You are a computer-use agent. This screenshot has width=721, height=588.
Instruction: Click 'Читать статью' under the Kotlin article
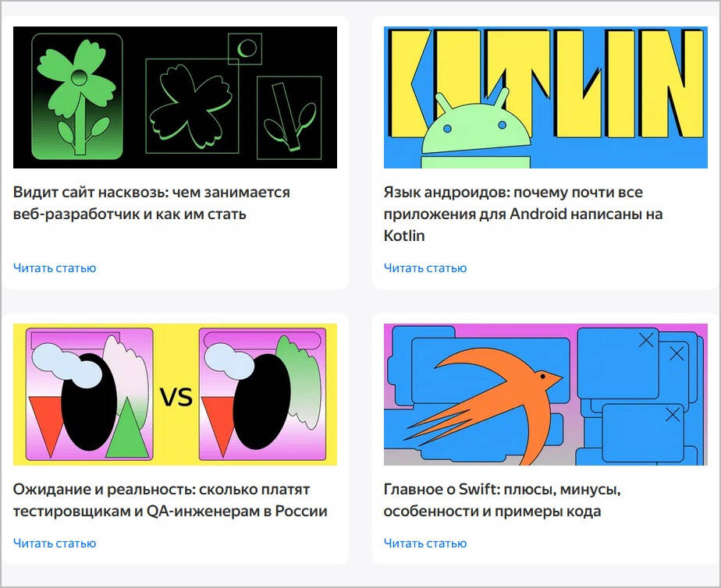425,267
